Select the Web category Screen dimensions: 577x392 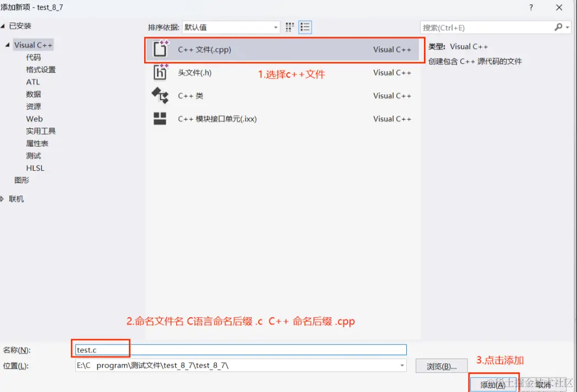[x=34, y=119]
